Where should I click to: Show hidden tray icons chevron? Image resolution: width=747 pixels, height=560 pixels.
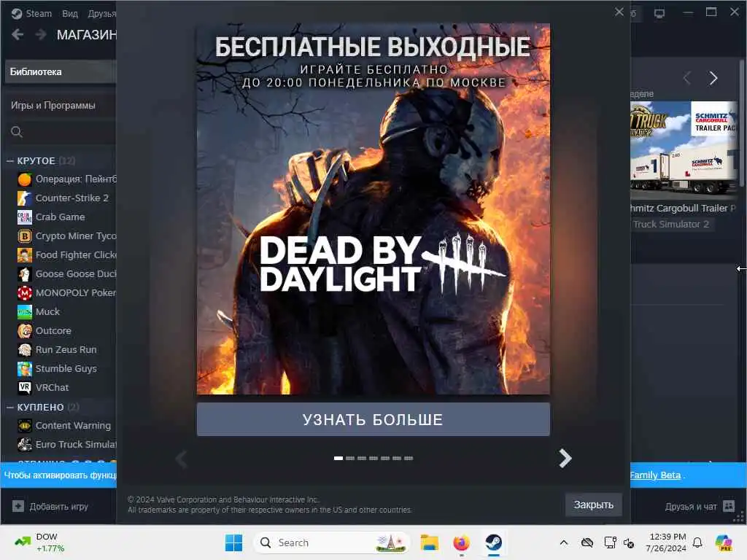coord(564,542)
